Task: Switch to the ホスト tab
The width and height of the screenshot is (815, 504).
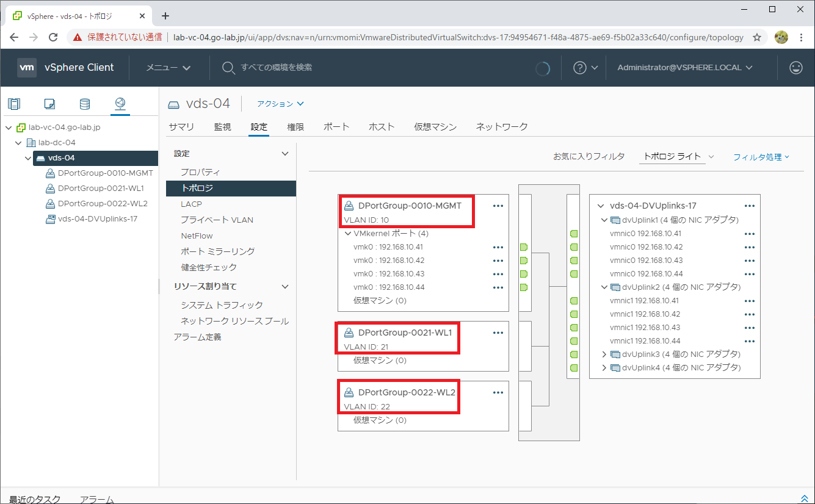Action: coord(382,127)
